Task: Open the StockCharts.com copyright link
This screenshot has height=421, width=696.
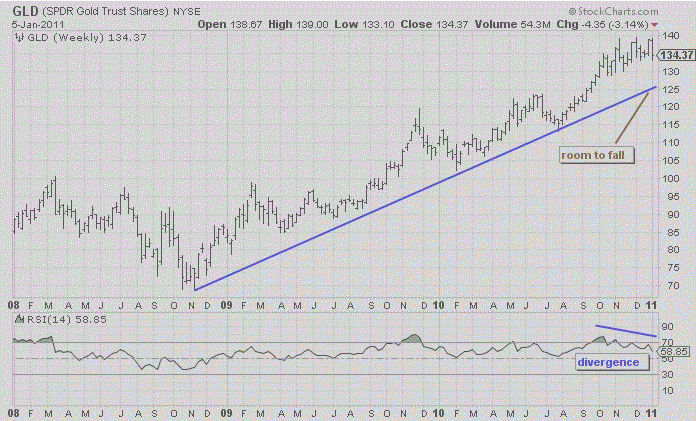Action: tap(614, 12)
